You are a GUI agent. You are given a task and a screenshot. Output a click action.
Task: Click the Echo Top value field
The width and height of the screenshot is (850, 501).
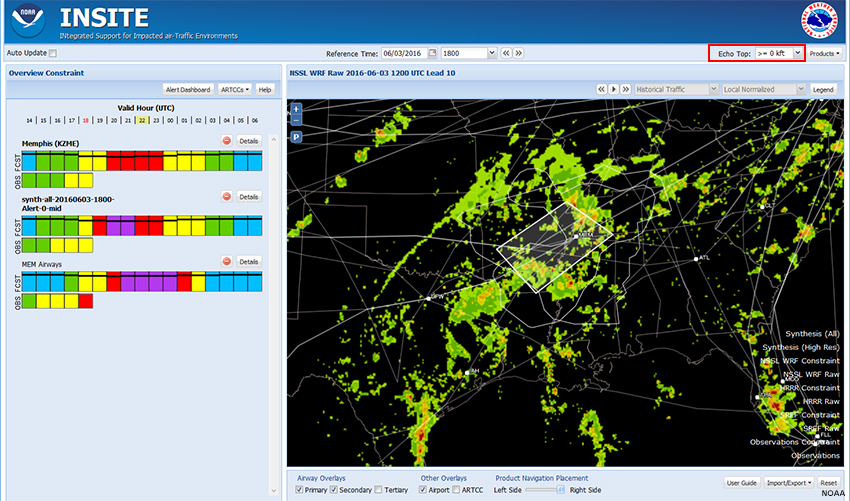click(x=774, y=53)
